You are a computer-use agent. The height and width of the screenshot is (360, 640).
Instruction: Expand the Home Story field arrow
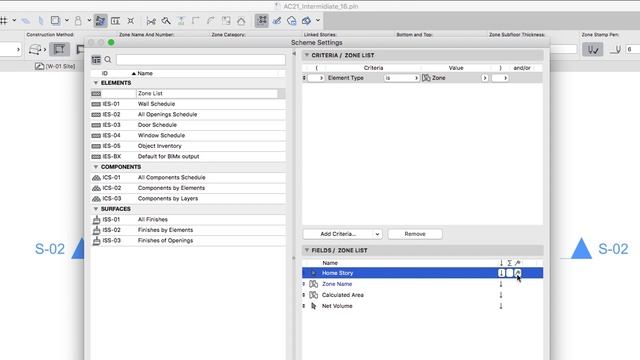click(x=313, y=273)
